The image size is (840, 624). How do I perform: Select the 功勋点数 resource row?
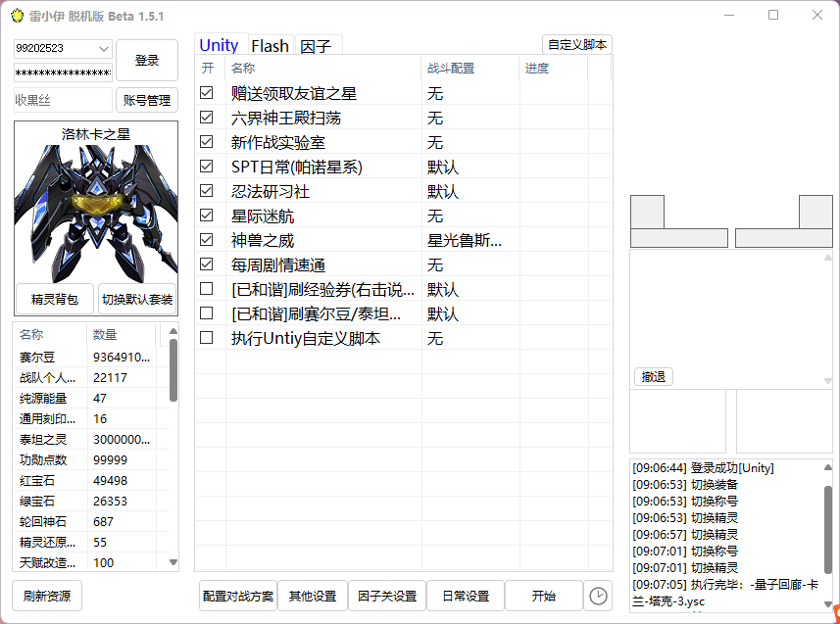tap(91, 460)
